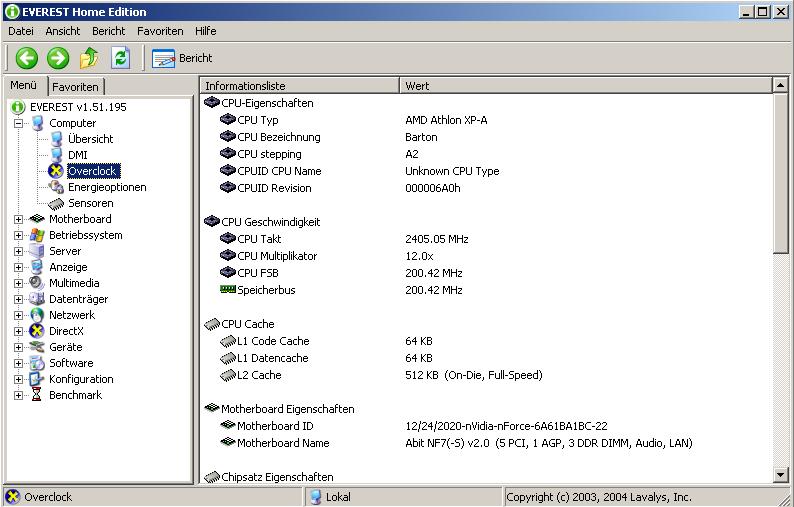Click the Benchmark hourglass icon
The height and width of the screenshot is (507, 794).
tap(36, 395)
